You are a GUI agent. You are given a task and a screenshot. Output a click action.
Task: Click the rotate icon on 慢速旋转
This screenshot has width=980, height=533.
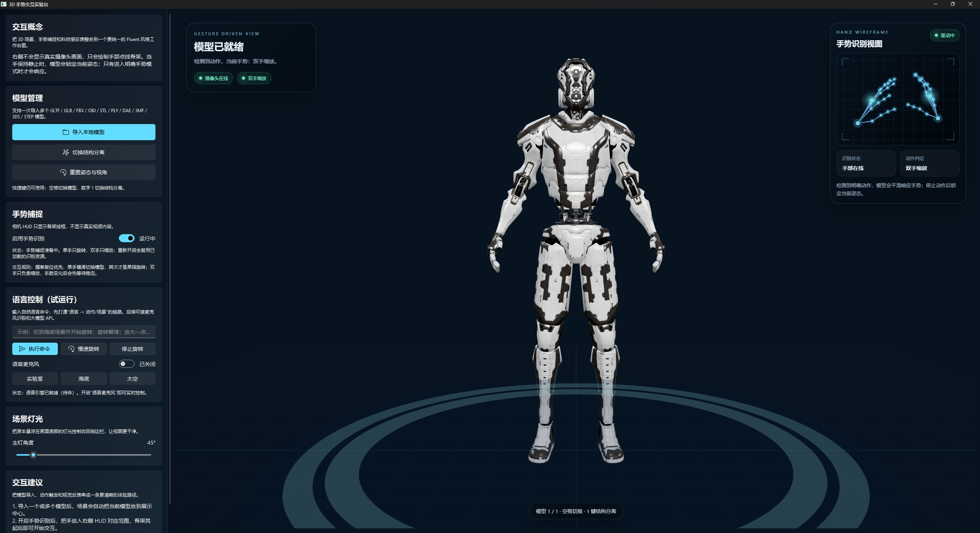pos(71,349)
